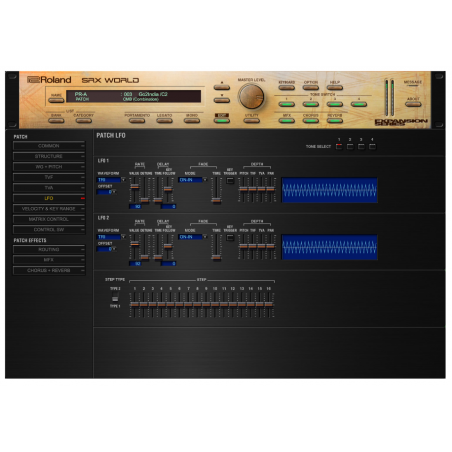Toggle Tone Switch 4
Viewport: 452px width, 452px height.
359,104
